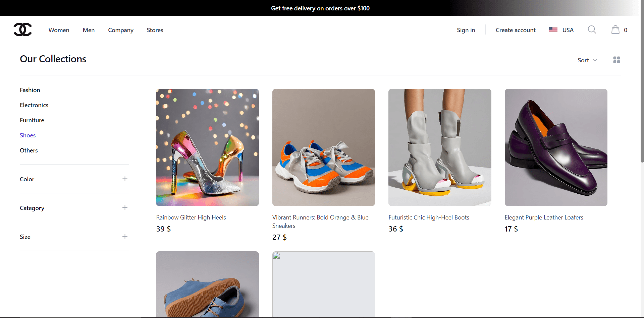View the Futuristic Chic High-Heel Boots photo
The image size is (644, 318).
coord(439,147)
